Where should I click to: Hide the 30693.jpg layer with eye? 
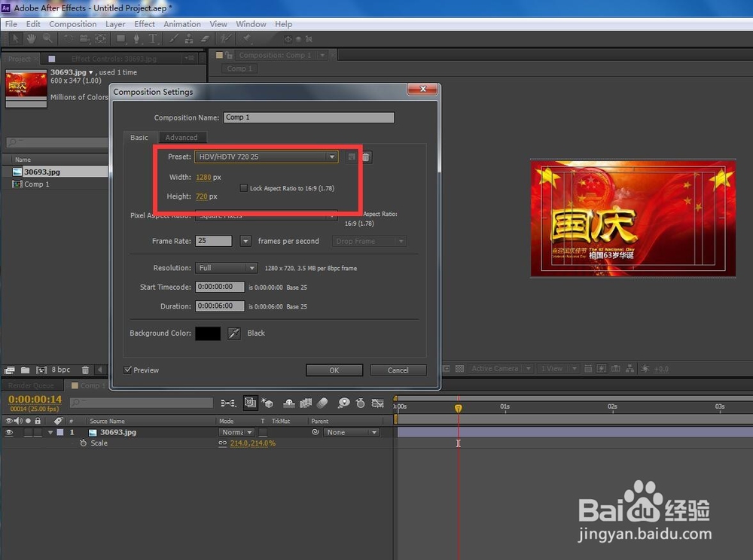pyautogui.click(x=8, y=432)
